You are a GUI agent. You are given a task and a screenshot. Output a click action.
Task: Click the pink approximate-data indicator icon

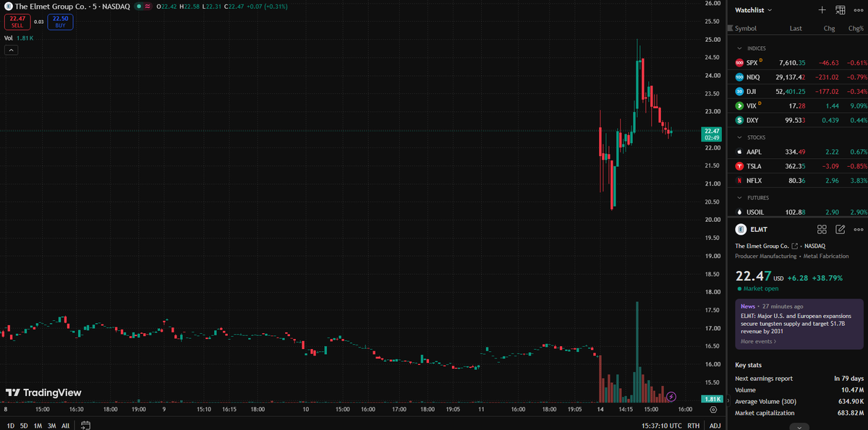pos(148,7)
